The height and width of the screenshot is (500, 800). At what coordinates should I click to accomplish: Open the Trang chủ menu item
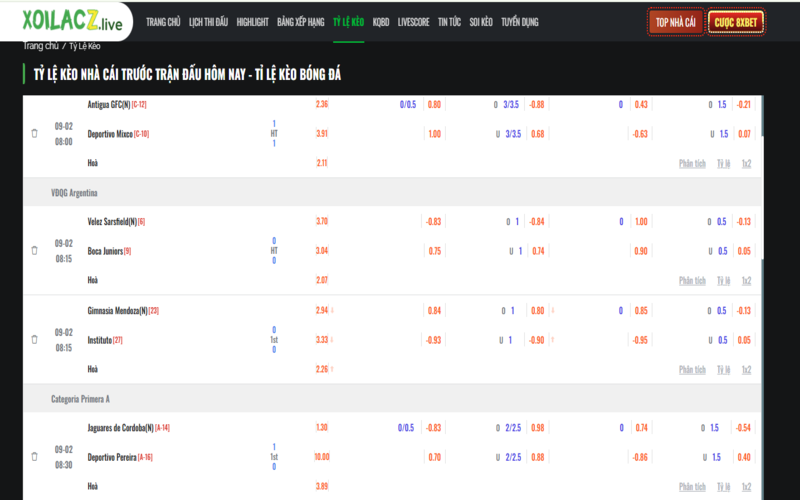coord(161,21)
